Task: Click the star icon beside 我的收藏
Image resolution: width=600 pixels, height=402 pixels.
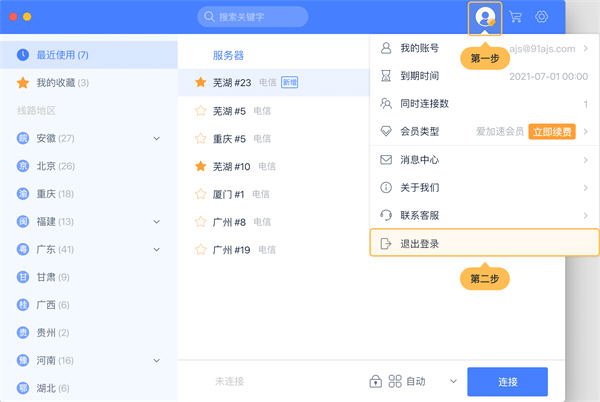Action: 23,83
